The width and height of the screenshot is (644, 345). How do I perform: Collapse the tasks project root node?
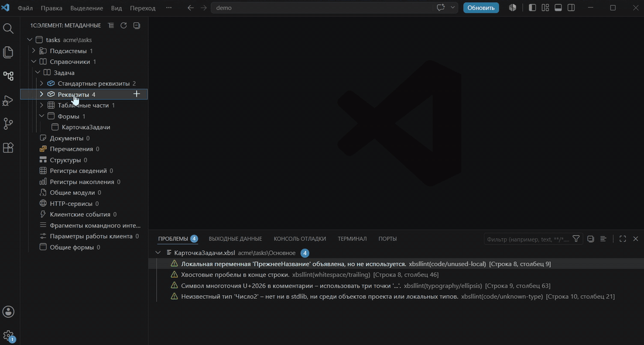tap(30, 40)
